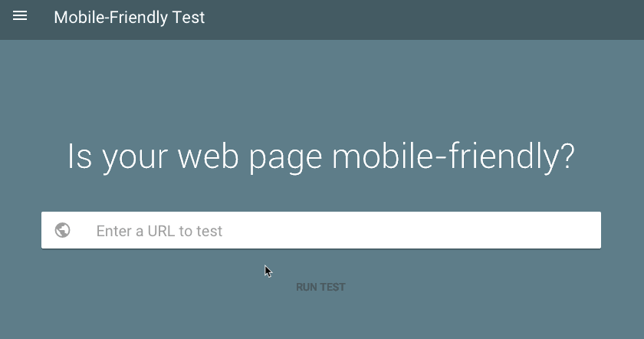Expand the side drawer via three-line icon
This screenshot has width=644, height=339.
pos(20,16)
